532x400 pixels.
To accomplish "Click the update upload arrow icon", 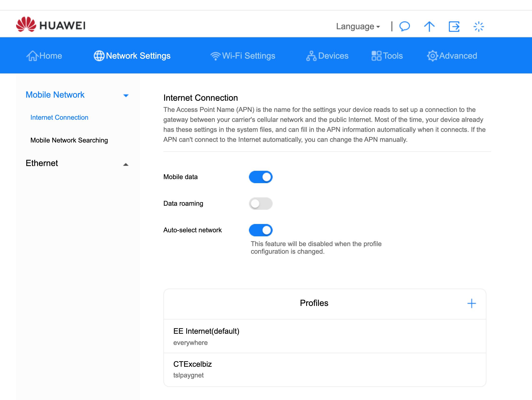I will (x=430, y=26).
